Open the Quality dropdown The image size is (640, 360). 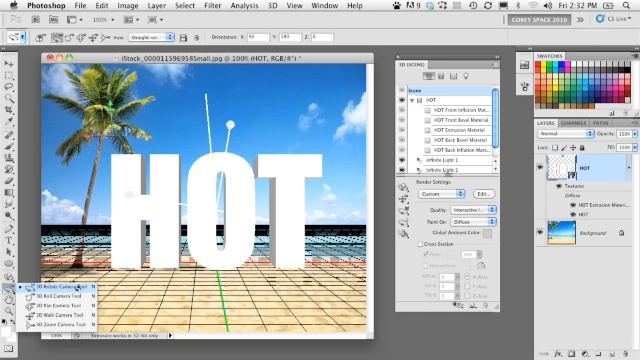473,210
